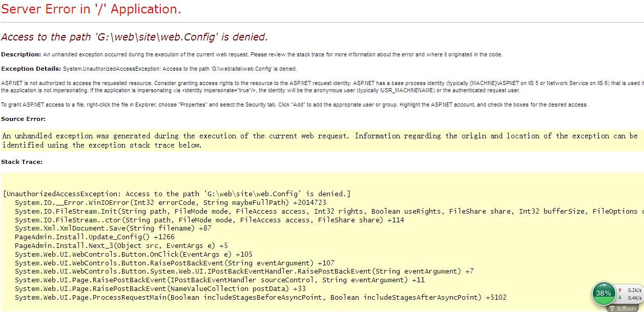
Task: Click the bold "Description:" label
Action: (x=21, y=54)
